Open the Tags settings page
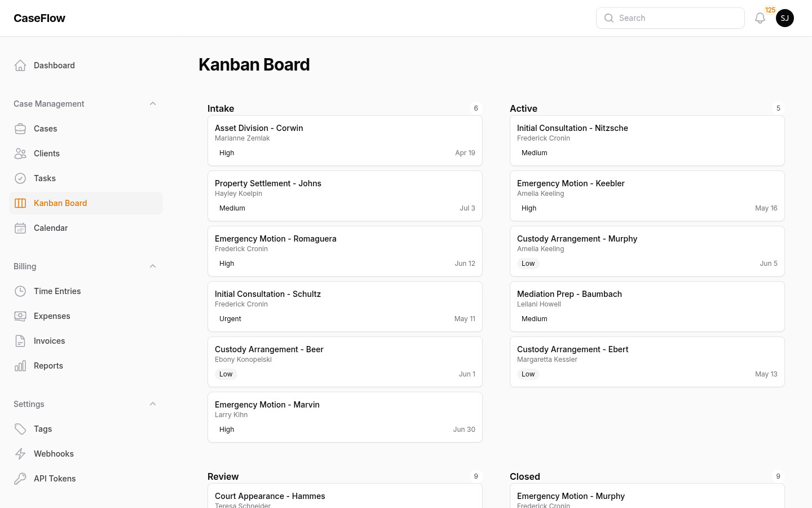The image size is (812, 508). click(x=42, y=429)
